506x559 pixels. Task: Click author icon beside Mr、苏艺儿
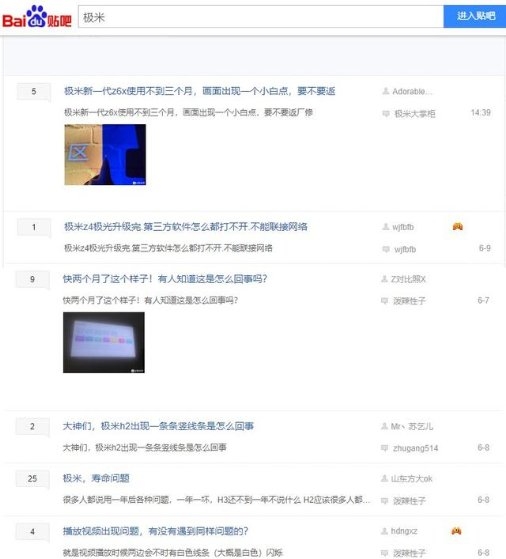tap(384, 426)
